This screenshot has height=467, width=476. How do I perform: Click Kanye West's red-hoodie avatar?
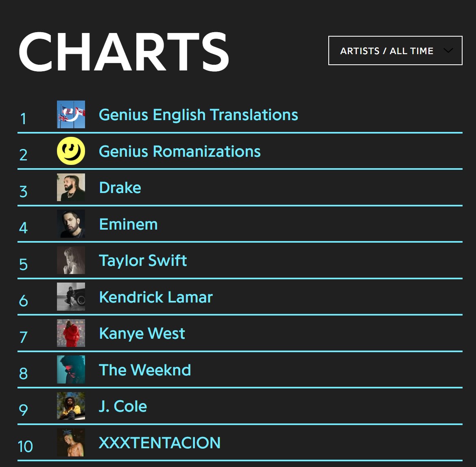pyautogui.click(x=71, y=333)
